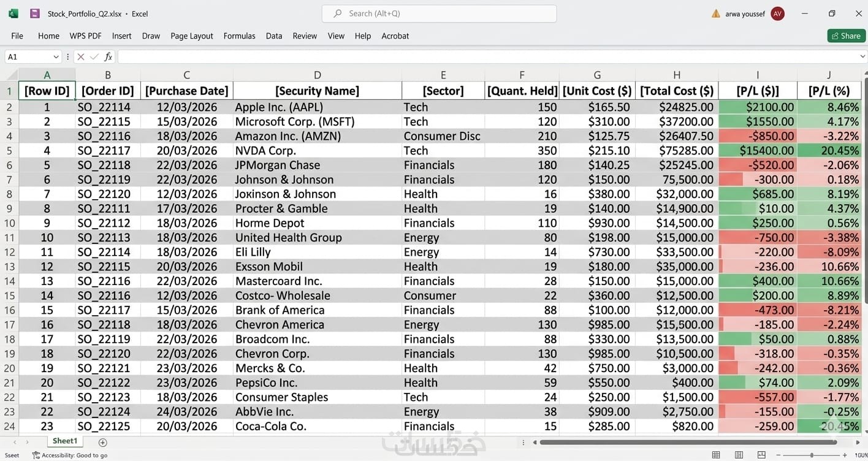Open the Name Box dropdown arrow
This screenshot has height=461, width=868.
point(56,56)
